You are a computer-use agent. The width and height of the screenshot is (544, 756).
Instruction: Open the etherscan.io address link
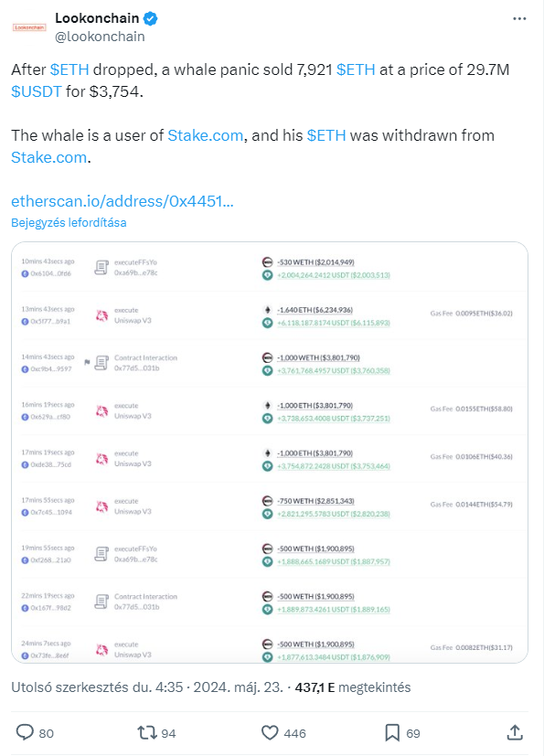123,201
